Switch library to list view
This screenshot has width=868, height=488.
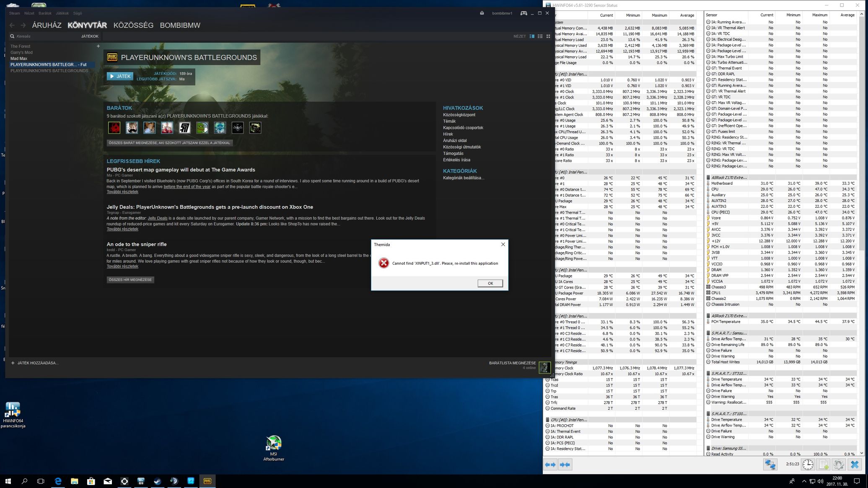click(540, 36)
